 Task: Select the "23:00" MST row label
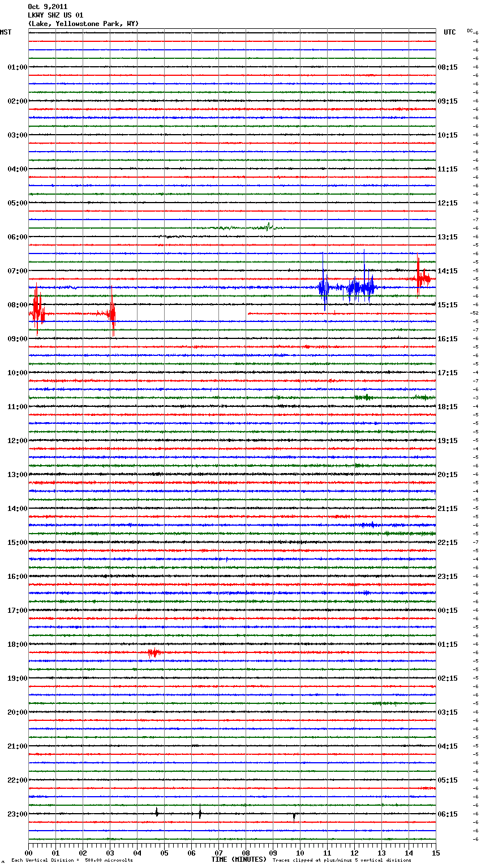(18, 814)
